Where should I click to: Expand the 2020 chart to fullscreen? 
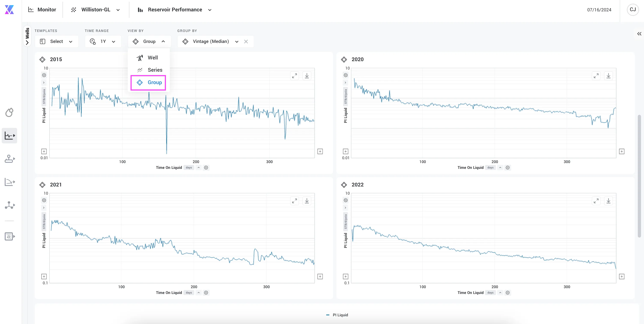[596, 76]
